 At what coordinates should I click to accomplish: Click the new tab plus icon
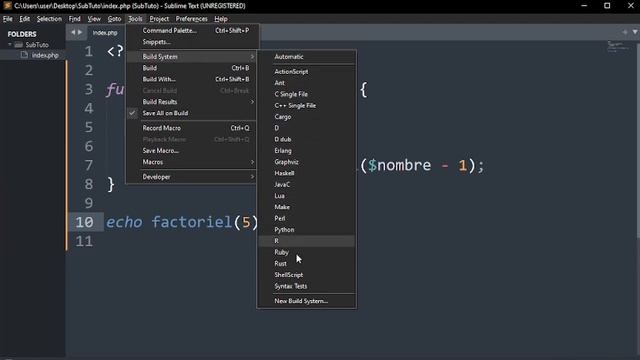coord(625,32)
